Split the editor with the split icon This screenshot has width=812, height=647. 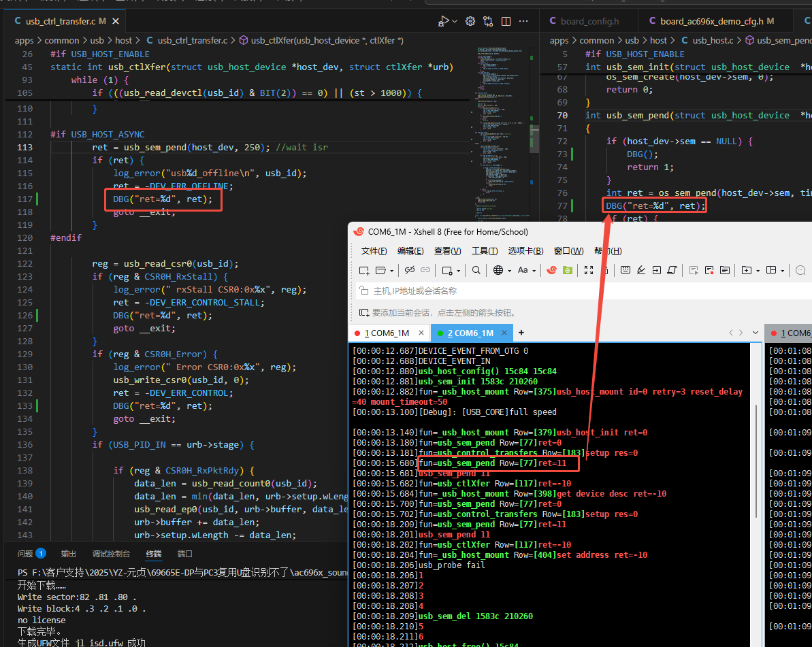tap(506, 21)
